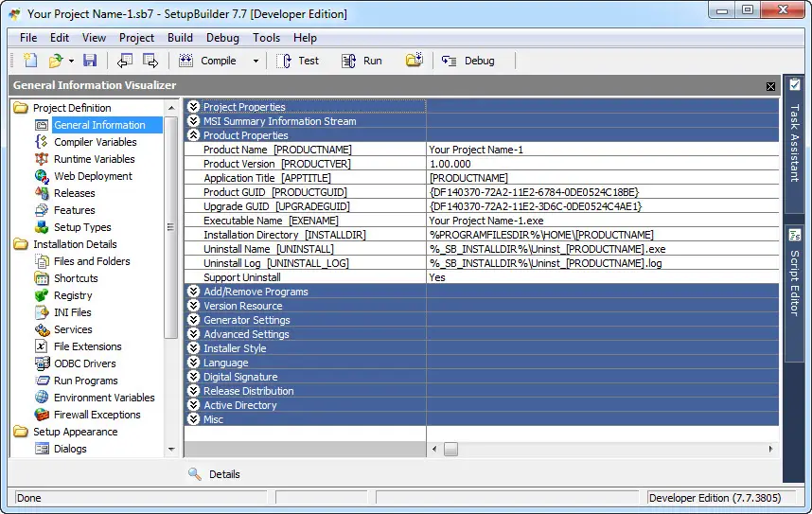Screen dimensions: 812x514
Task: Click the ODBC Drivers icon
Action: [x=42, y=363]
